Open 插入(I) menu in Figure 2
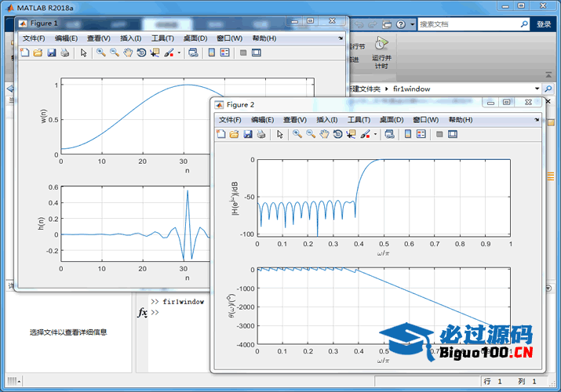The height and width of the screenshot is (392, 561). click(327, 120)
